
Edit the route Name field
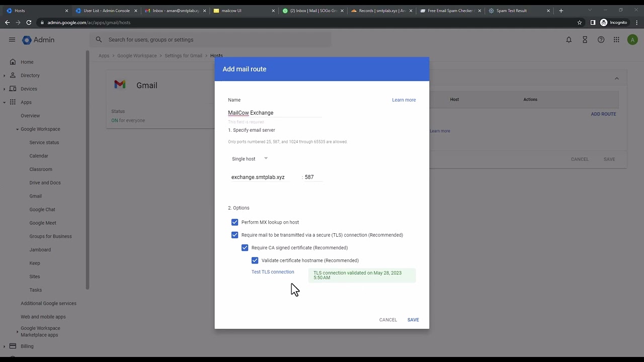[x=275, y=113]
